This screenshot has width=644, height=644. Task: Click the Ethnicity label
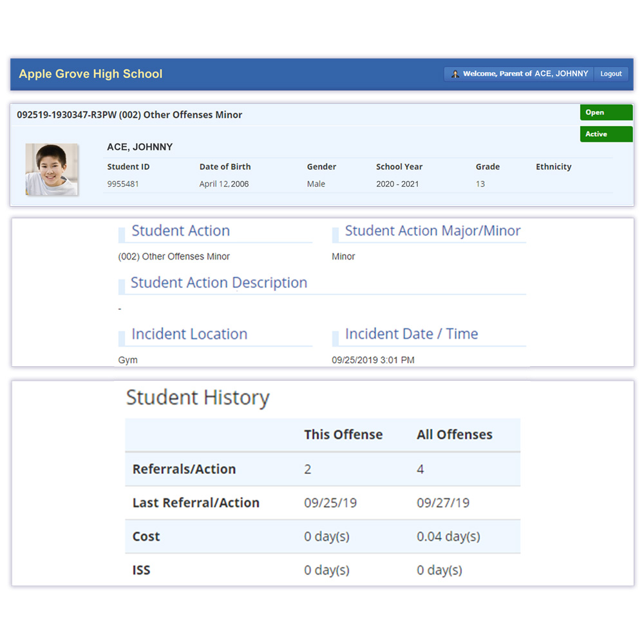click(x=553, y=167)
